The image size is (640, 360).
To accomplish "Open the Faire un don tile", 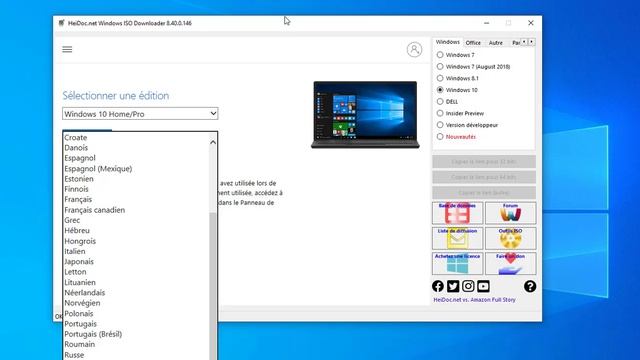I will click(511, 263).
